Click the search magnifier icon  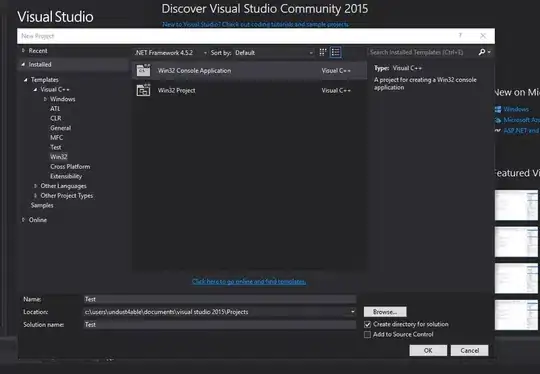[482, 52]
